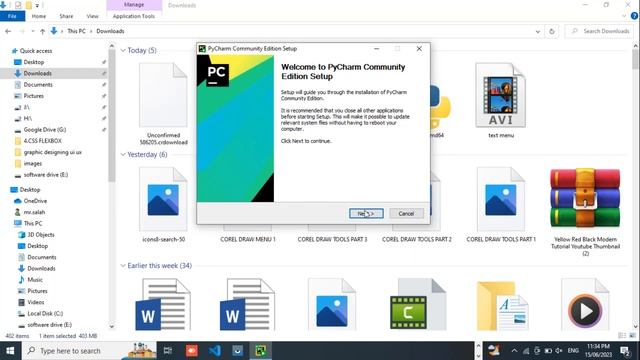
Task: Open the View ribbon tab
Action: [x=93, y=16]
